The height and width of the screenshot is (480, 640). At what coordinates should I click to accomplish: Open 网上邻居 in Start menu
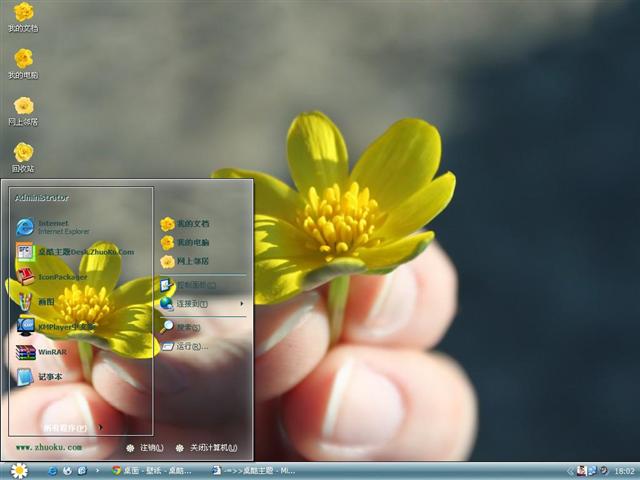coord(184,261)
